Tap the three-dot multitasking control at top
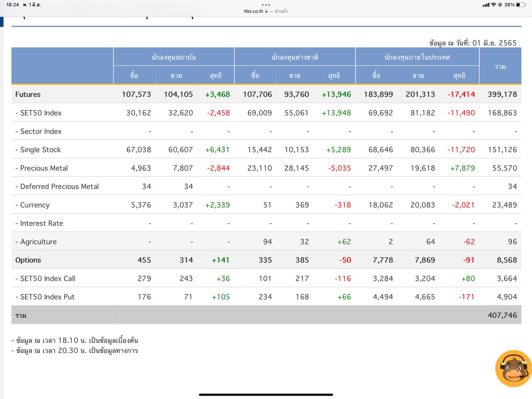532x399 pixels. point(266,5)
